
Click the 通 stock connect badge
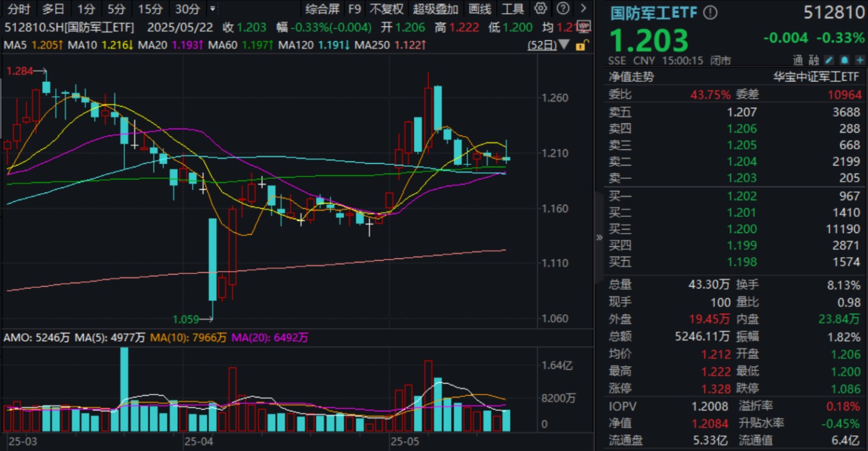tap(798, 60)
